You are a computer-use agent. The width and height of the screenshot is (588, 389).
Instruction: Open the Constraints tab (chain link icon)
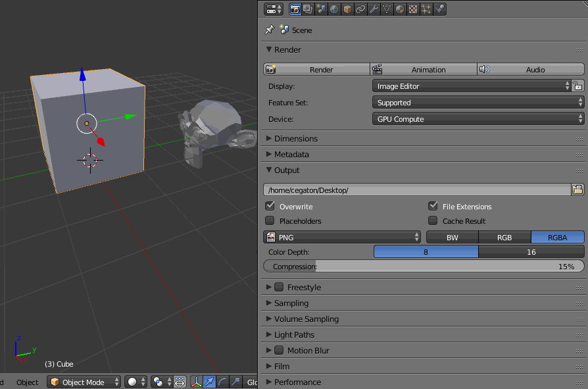(360, 9)
